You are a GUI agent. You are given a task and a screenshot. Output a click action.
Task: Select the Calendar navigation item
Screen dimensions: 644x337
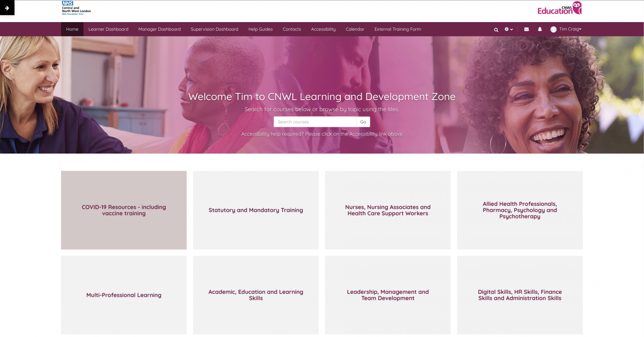tap(355, 29)
